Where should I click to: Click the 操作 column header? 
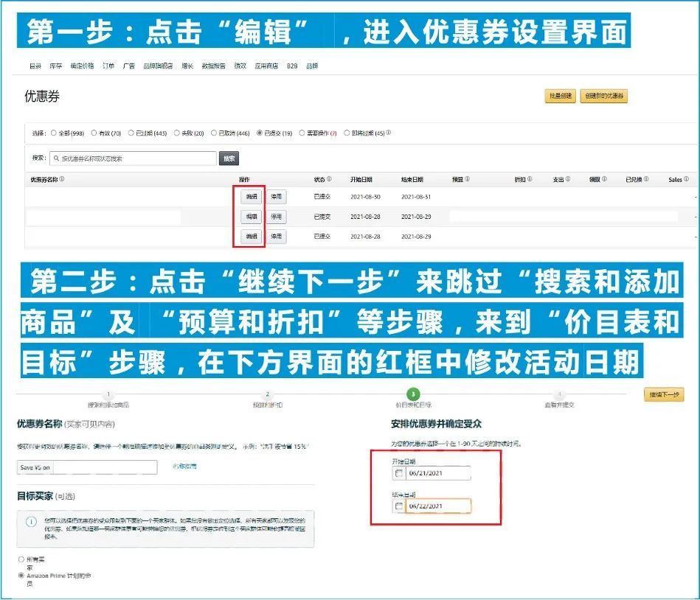click(x=244, y=179)
